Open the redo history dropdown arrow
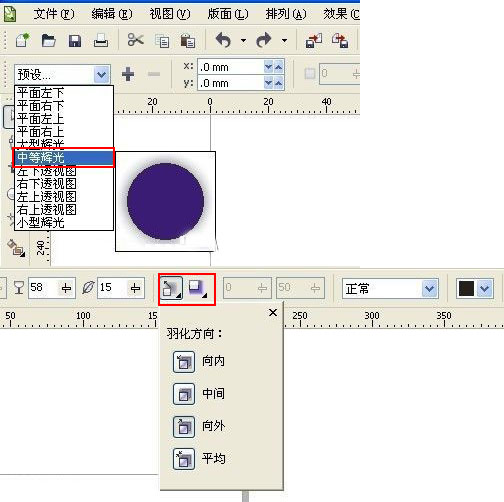The image size is (504, 502). coord(284,41)
